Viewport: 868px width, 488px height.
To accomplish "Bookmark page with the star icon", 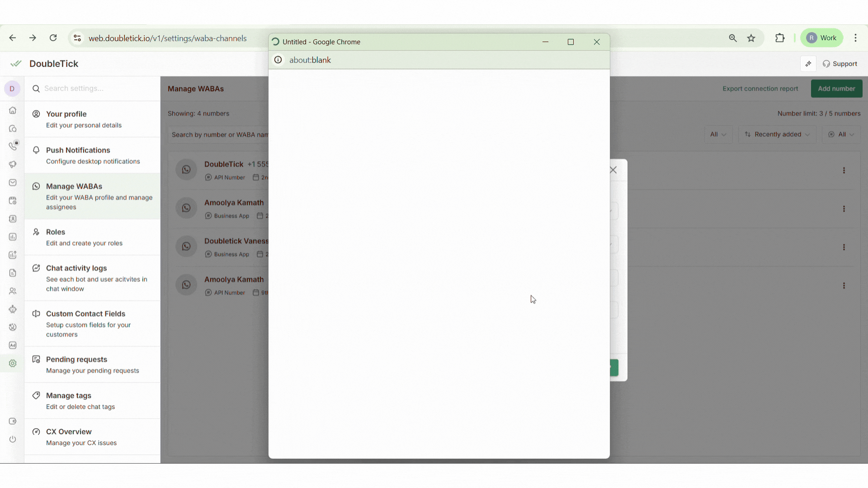I will pos(751,38).
